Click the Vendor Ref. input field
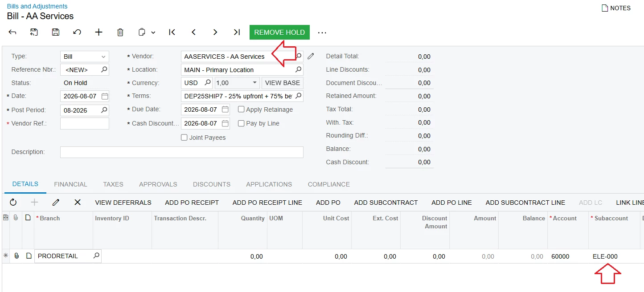This screenshot has width=644, height=292. pos(85,123)
